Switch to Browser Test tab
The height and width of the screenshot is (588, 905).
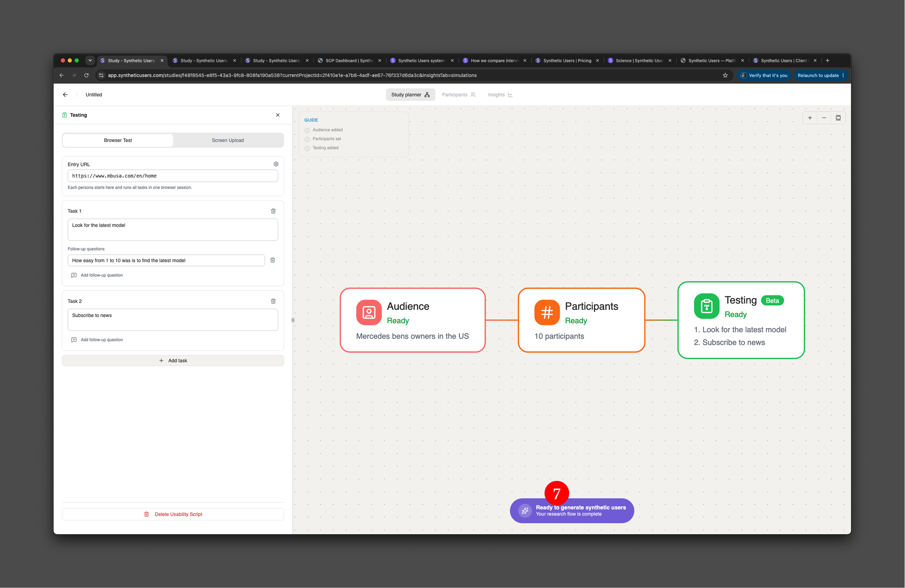tap(118, 140)
